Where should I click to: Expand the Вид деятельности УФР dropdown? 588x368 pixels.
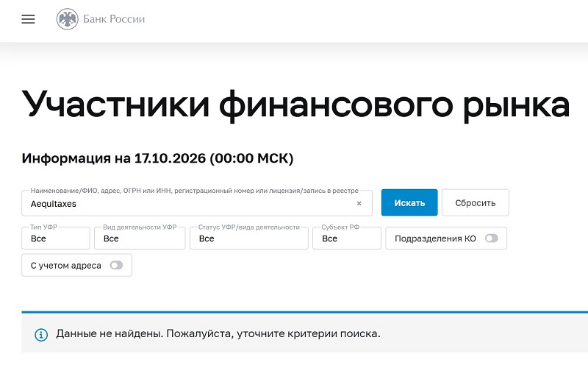(140, 238)
